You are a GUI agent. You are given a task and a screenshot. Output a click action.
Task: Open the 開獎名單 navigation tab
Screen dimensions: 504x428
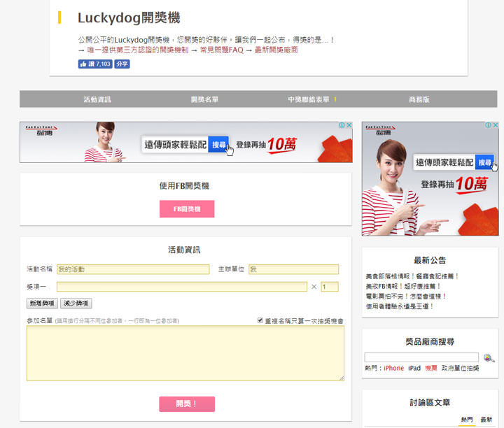coord(204,99)
